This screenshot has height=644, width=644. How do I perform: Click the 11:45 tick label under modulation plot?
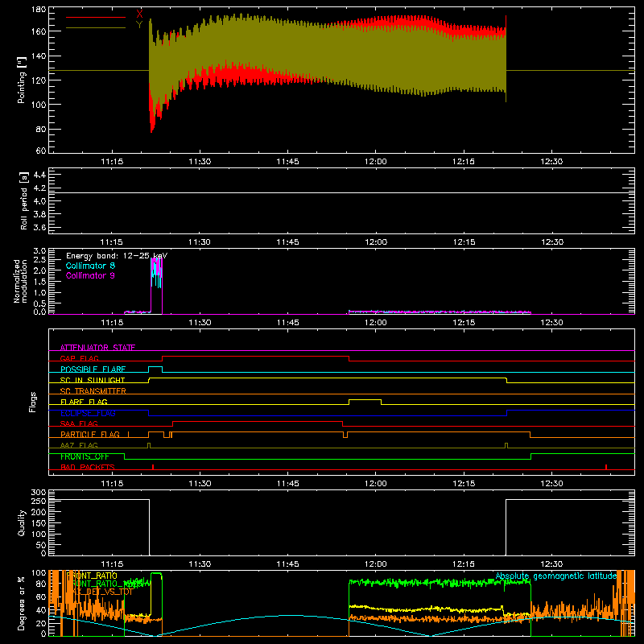click(x=287, y=323)
